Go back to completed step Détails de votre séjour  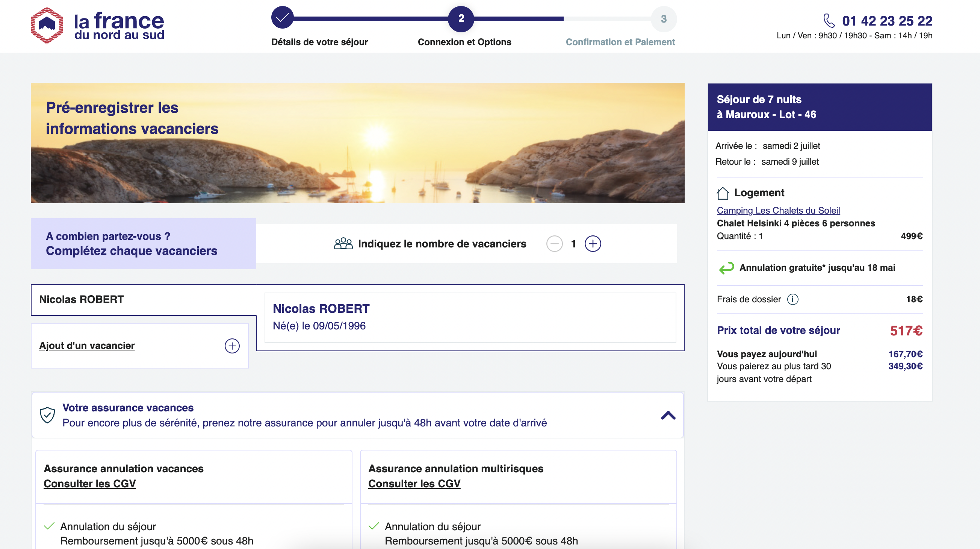click(x=282, y=18)
